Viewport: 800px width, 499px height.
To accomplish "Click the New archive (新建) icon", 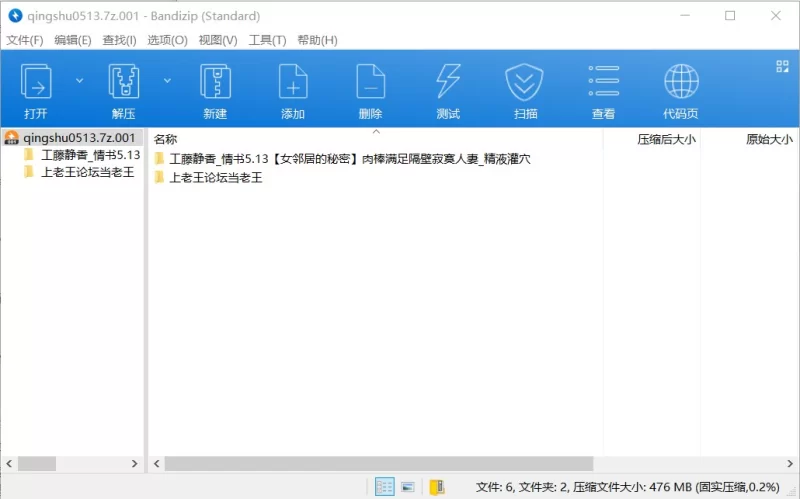I will click(x=215, y=82).
